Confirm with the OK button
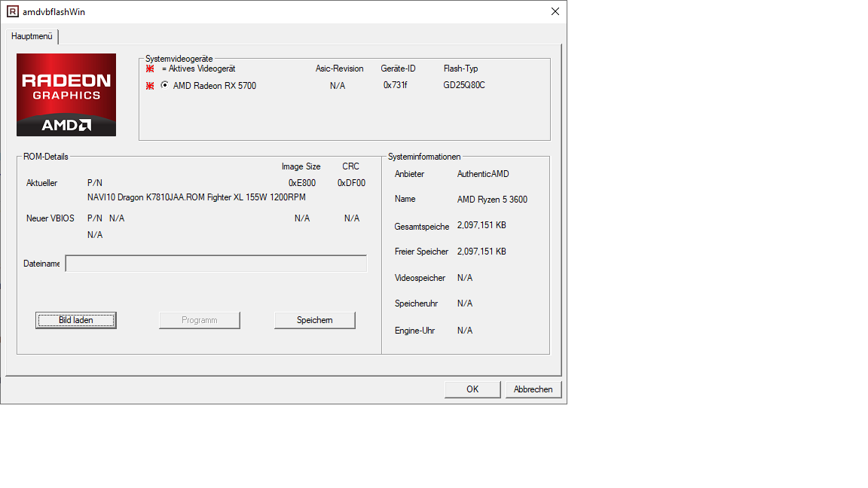 click(472, 389)
